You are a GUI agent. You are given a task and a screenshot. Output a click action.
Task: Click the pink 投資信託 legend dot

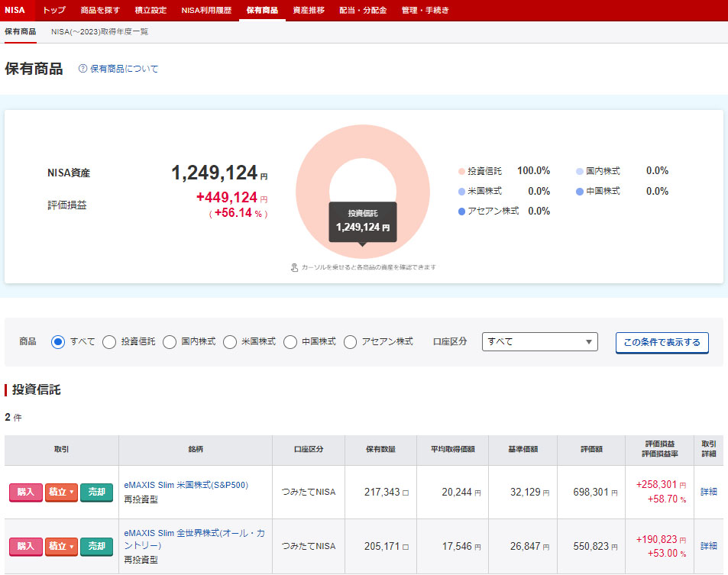(461, 171)
